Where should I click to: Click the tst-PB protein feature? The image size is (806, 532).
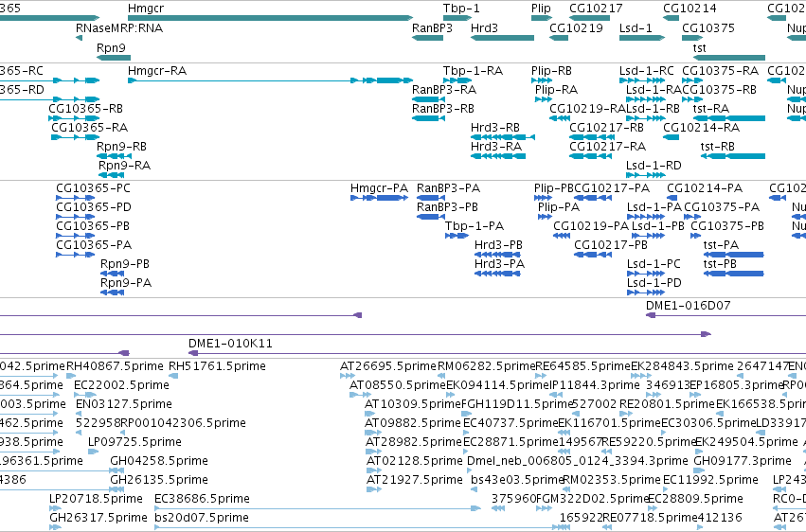tap(733, 274)
